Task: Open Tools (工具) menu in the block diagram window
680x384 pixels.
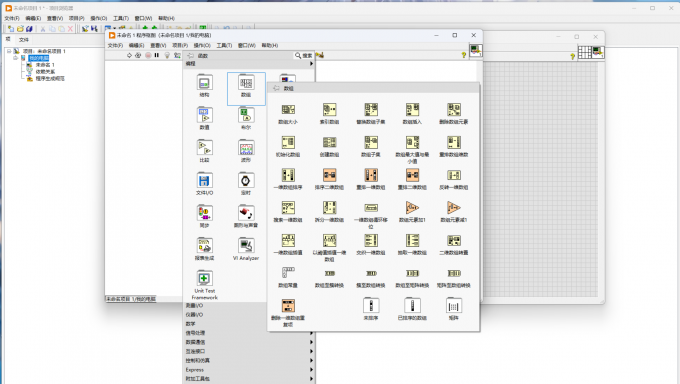Action: [x=224, y=45]
